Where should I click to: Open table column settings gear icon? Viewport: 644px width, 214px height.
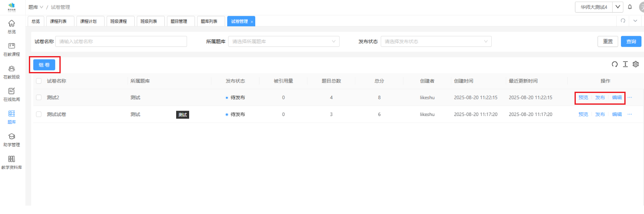pos(636,64)
